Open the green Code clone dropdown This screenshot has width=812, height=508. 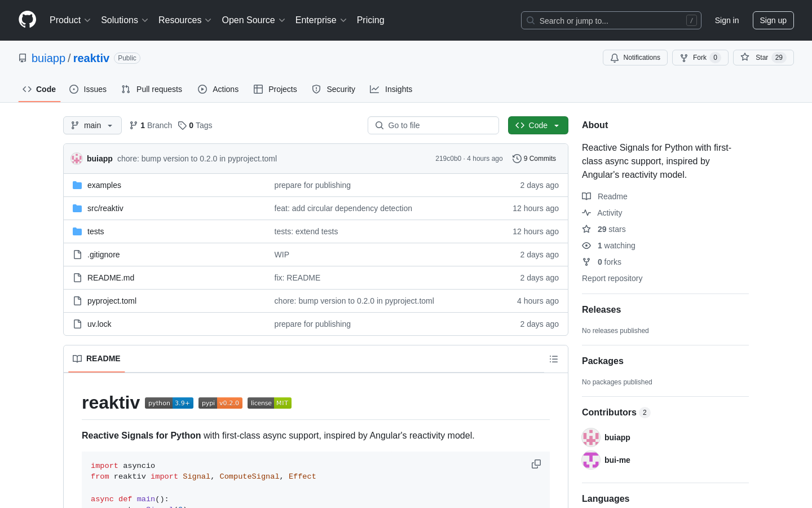coord(538,125)
